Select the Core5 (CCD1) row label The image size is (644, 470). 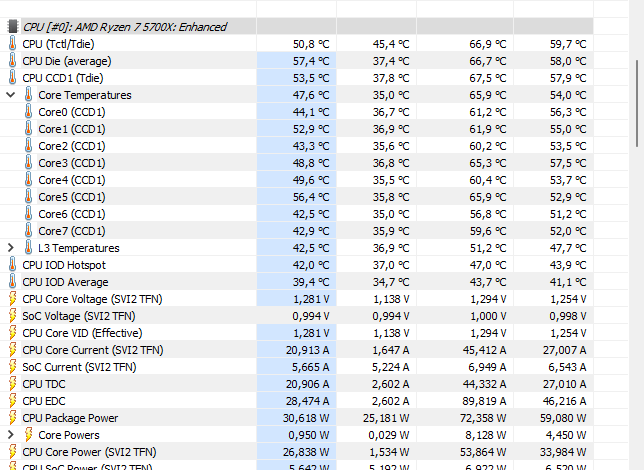(x=72, y=197)
